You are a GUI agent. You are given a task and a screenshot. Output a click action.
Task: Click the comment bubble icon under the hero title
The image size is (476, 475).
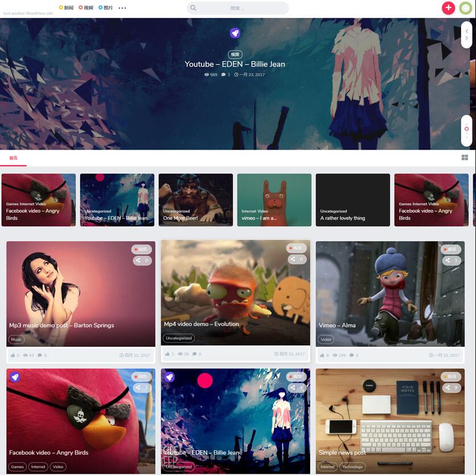223,75
